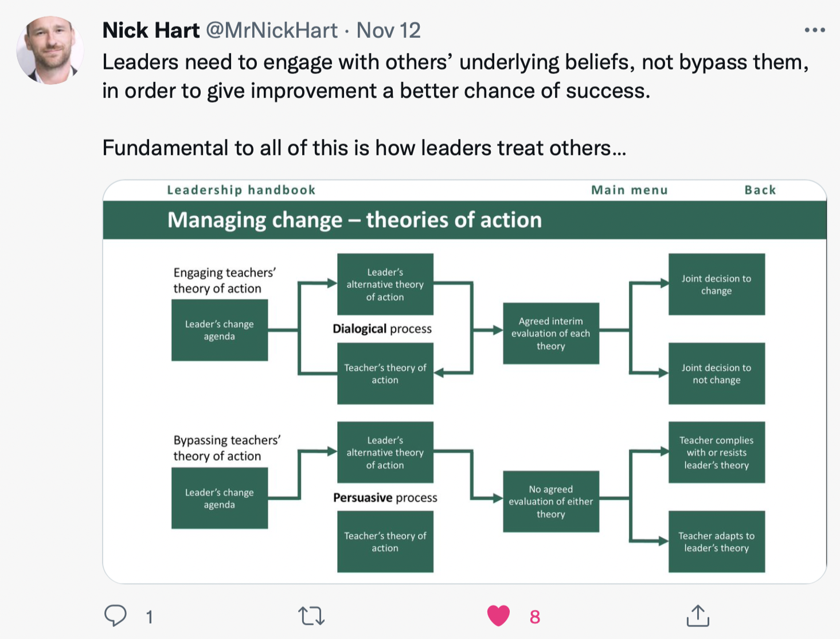
Task: Click the Teacher complies with or resists box
Action: tap(716, 452)
